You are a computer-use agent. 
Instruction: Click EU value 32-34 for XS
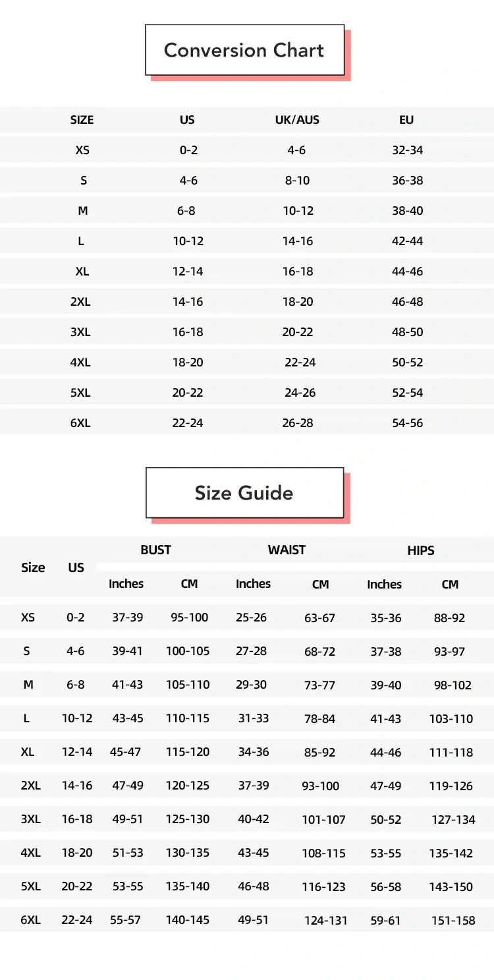(x=407, y=150)
